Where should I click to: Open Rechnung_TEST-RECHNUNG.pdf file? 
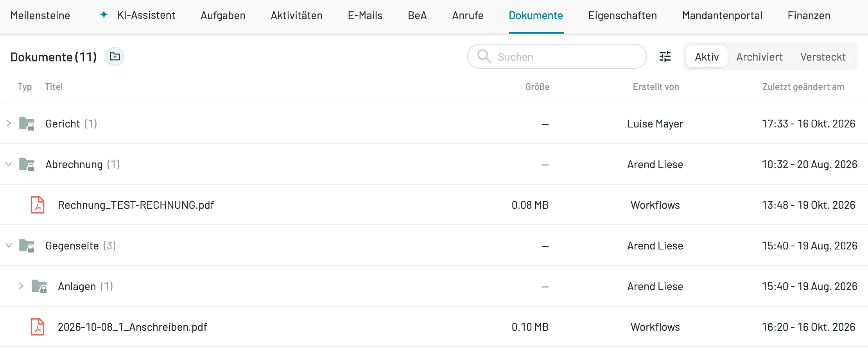coord(136,205)
